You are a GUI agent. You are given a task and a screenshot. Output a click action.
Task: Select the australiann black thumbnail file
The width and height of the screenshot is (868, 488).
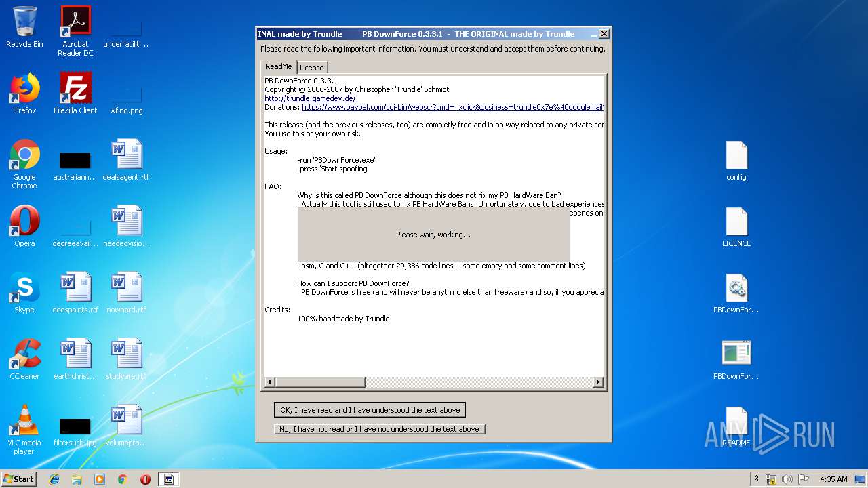75,165
